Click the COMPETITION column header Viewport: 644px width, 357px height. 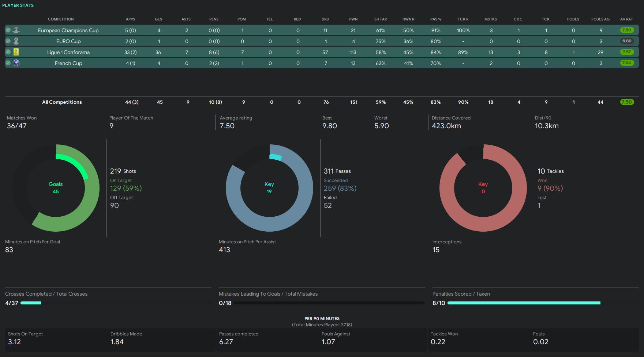point(61,19)
